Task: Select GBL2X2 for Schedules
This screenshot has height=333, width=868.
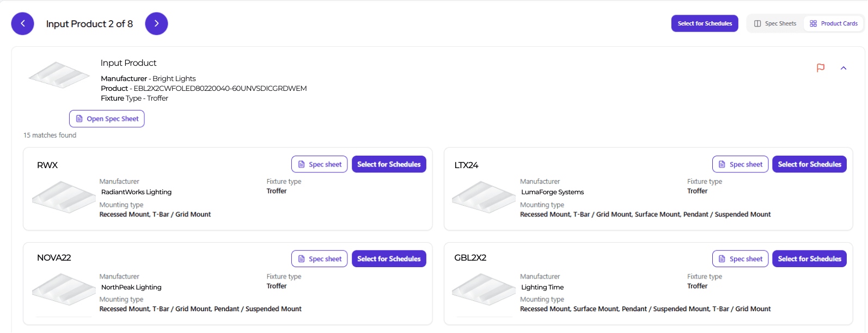Action: tap(809, 259)
